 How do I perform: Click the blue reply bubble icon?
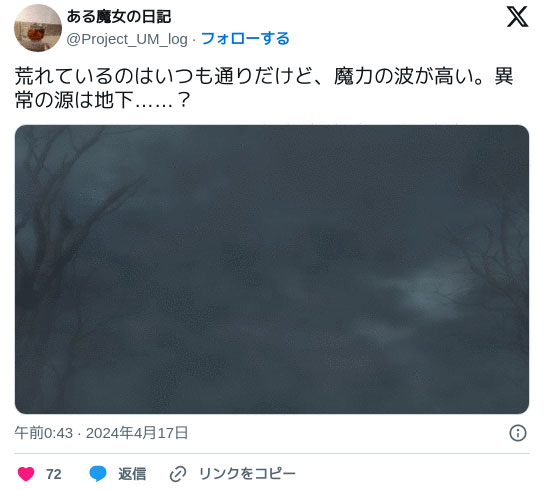pyautogui.click(x=98, y=474)
